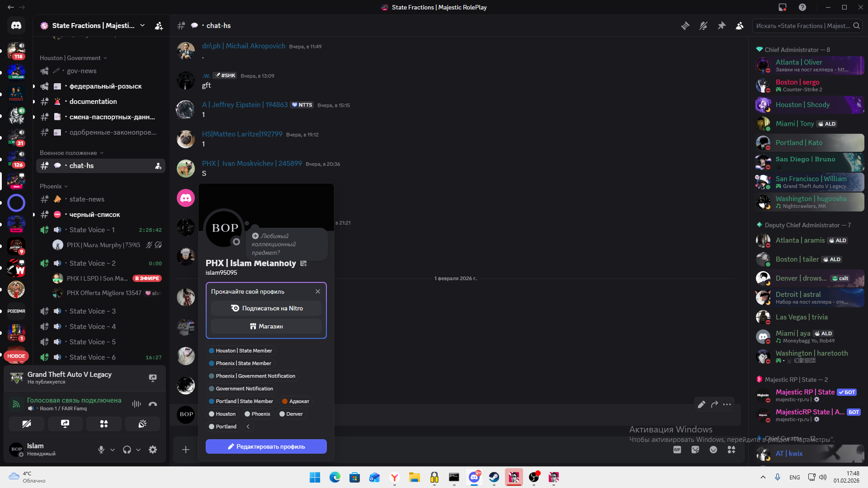Open the documentation channel
Screen dimensions: 868x488
coord(93,102)
